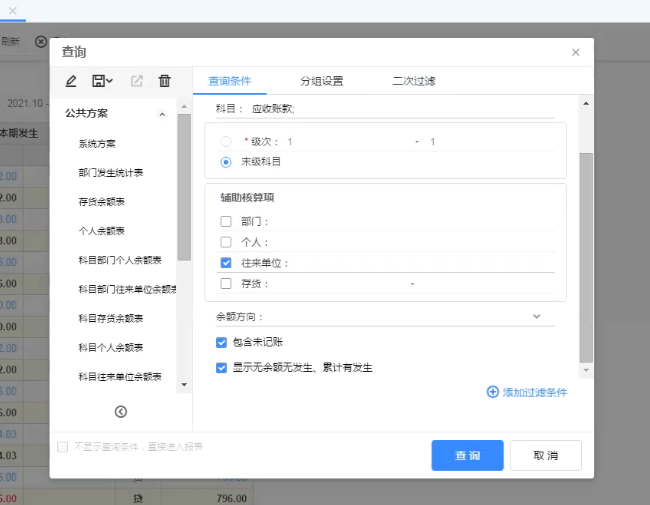Click the plus icon for adding filter
The image size is (650, 505).
coord(492,392)
